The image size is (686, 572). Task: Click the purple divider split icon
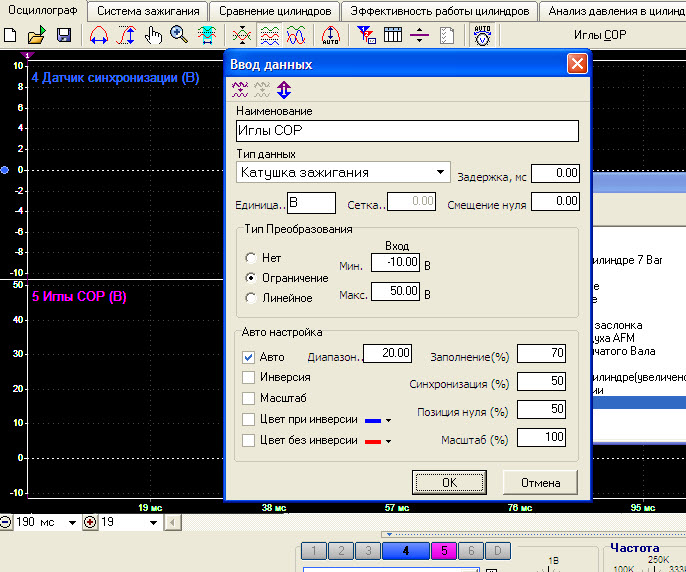419,35
